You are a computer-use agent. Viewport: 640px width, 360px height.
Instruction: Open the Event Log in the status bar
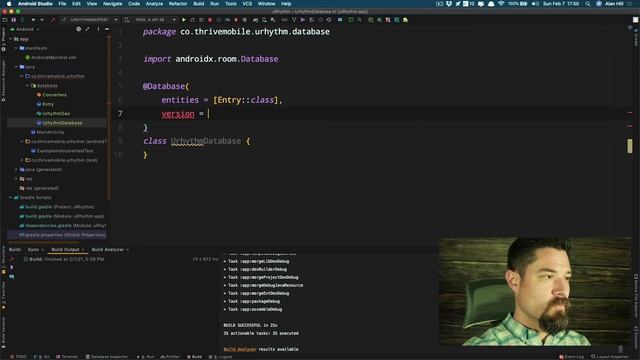tap(571, 357)
